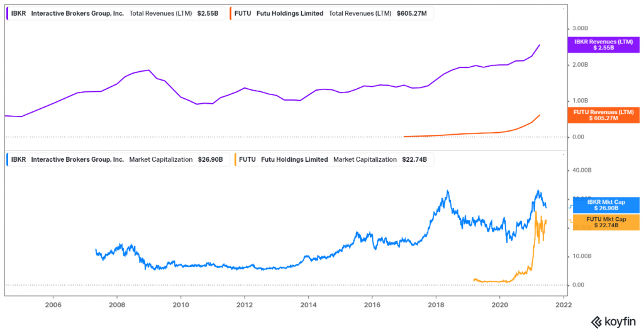Click the 2016 x-axis year label

pos(372,304)
